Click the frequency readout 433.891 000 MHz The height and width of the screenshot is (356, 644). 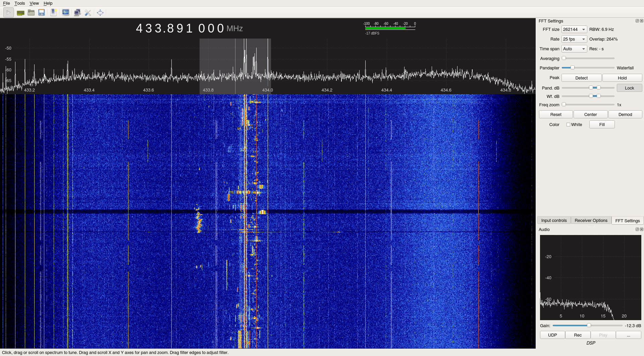[x=189, y=28]
